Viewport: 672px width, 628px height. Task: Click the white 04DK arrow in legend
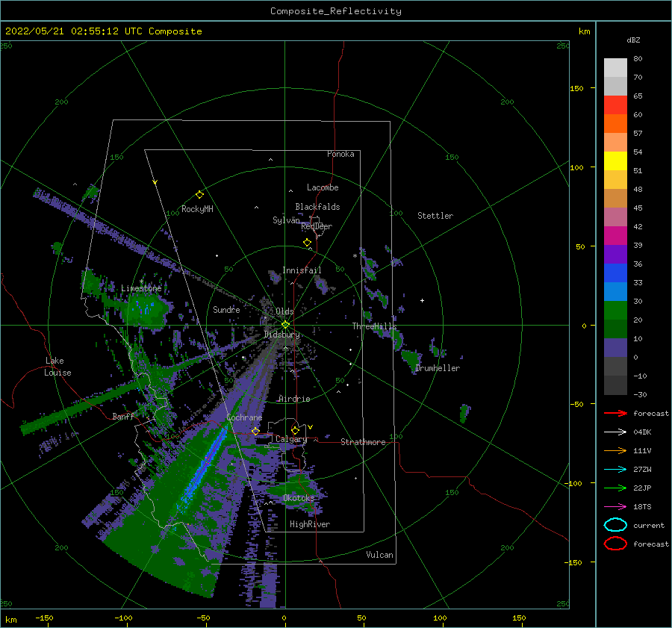[615, 432]
